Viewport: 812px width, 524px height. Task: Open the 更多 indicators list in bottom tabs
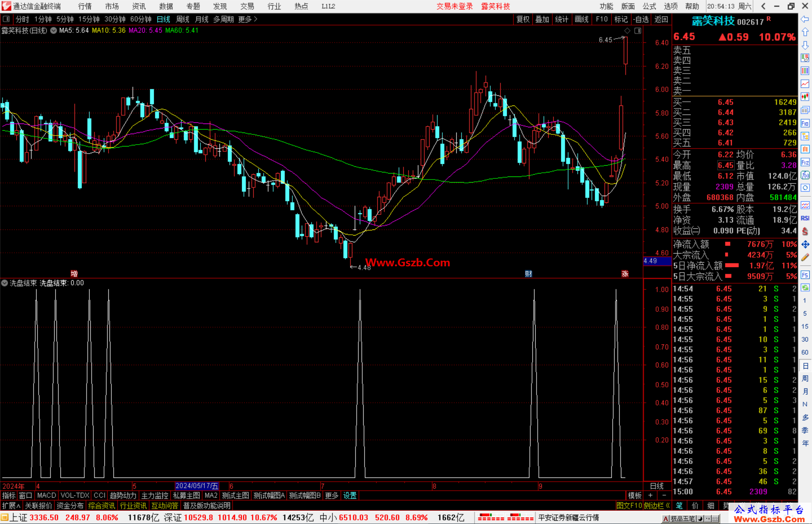click(332, 495)
